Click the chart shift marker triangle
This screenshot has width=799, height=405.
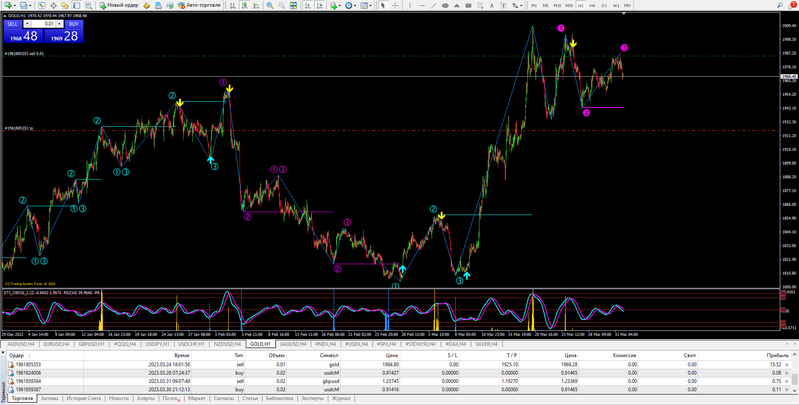tap(624, 14)
